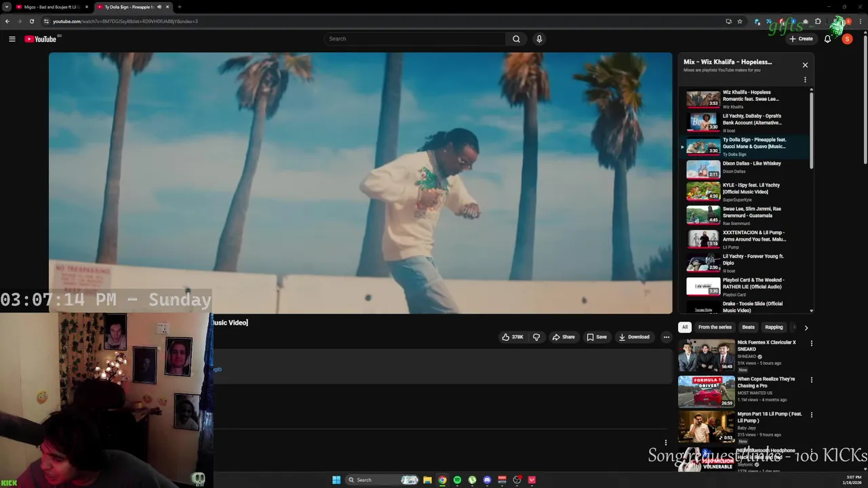Open more actions beside the Download button
This screenshot has width=868, height=488.
(666, 337)
